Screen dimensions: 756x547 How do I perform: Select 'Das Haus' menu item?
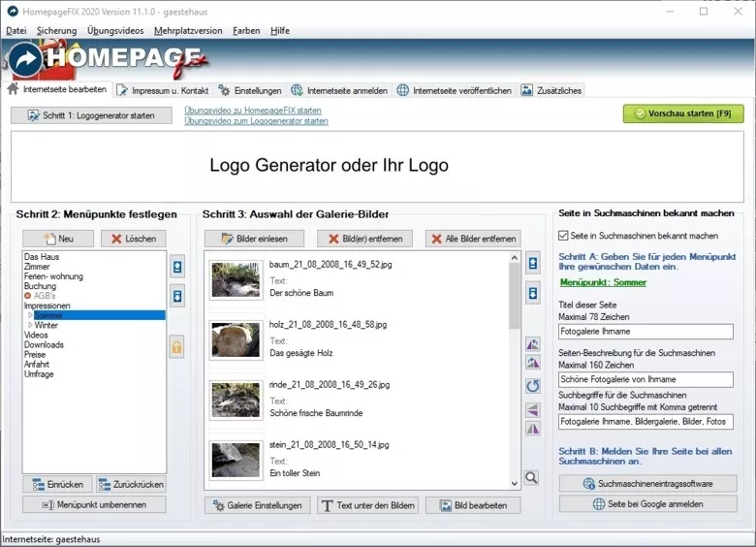[42, 257]
